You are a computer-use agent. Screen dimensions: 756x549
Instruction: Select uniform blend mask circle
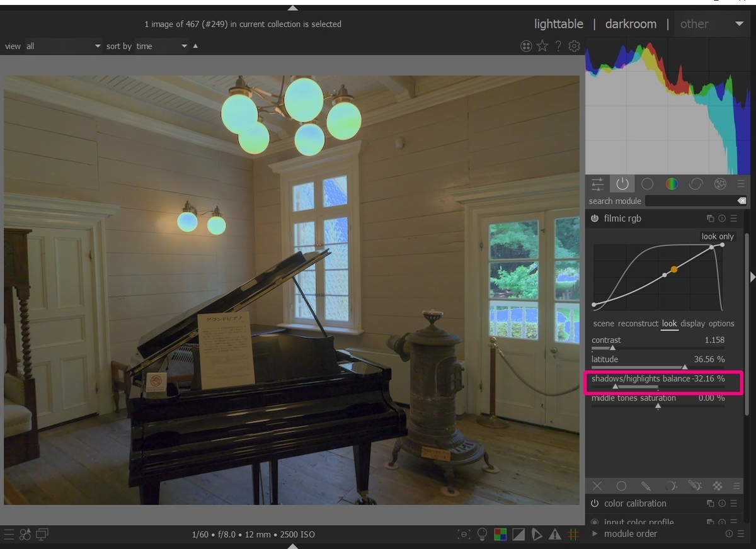click(x=621, y=486)
